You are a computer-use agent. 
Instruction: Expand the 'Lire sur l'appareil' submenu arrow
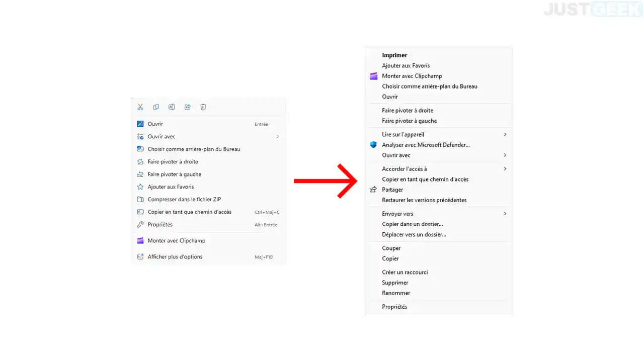click(x=505, y=134)
